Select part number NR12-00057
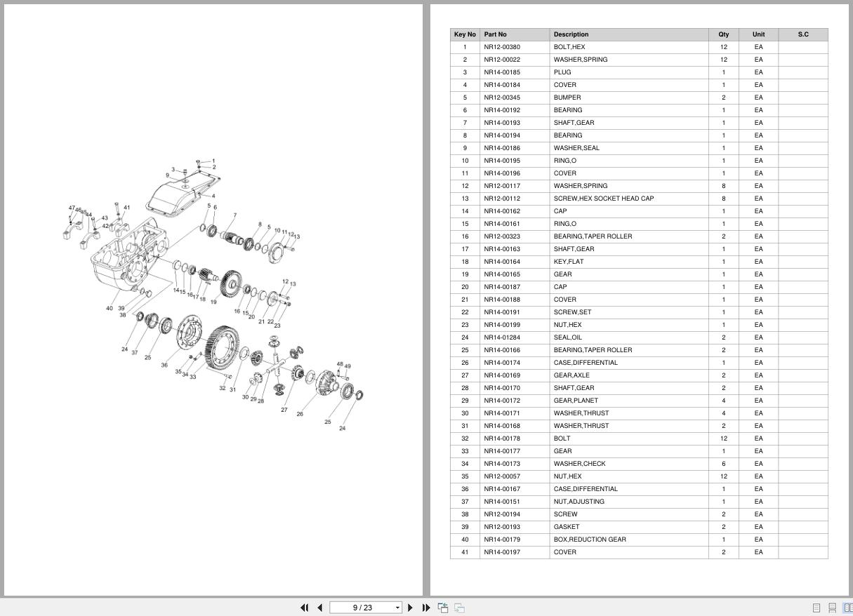 coord(502,476)
